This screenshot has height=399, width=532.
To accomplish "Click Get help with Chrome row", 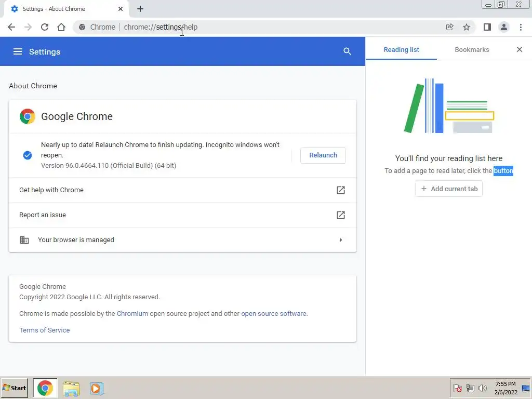I will tap(182, 190).
